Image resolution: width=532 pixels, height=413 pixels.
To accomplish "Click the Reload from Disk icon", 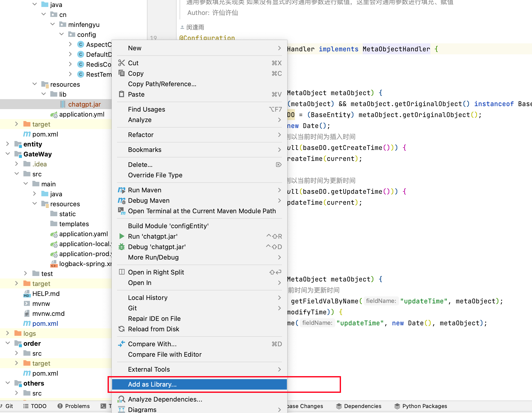I will point(121,329).
